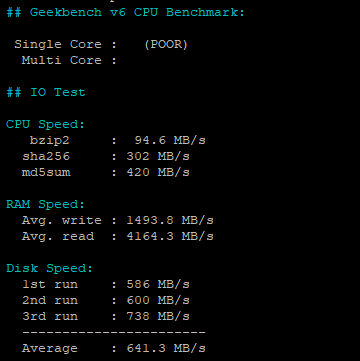Viewport: 360px width, 361px height.
Task: Click the CPU Speed section heading
Action: pos(46,125)
